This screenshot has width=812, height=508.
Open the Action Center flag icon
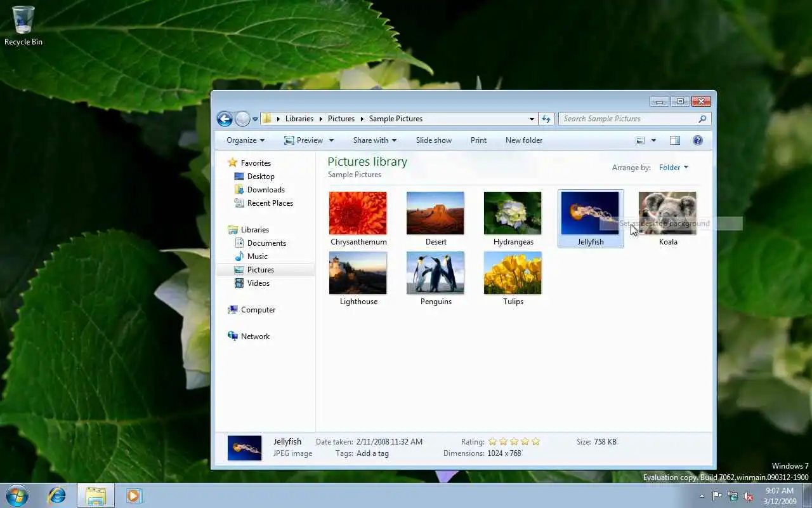717,497
